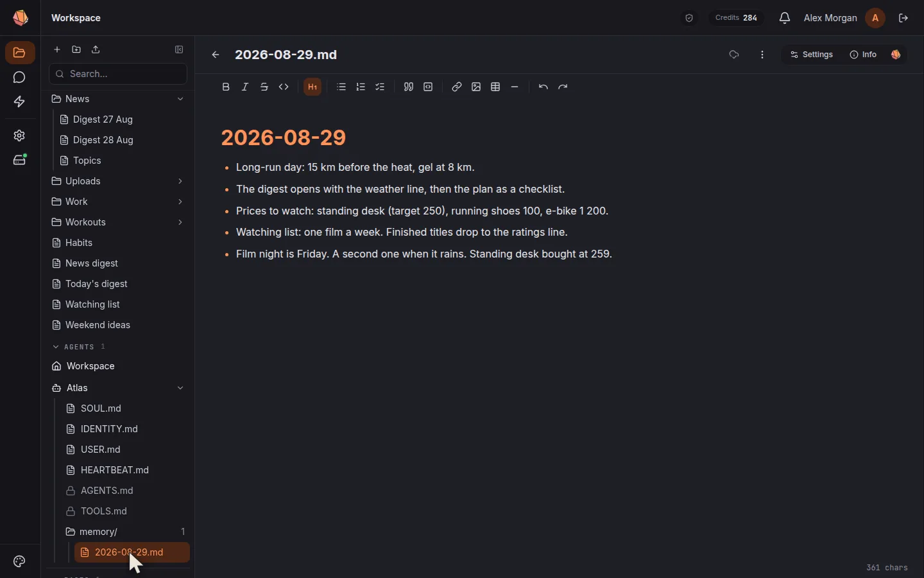Go back using the arrow beside the filename
The height and width of the screenshot is (578, 924).
(x=216, y=55)
